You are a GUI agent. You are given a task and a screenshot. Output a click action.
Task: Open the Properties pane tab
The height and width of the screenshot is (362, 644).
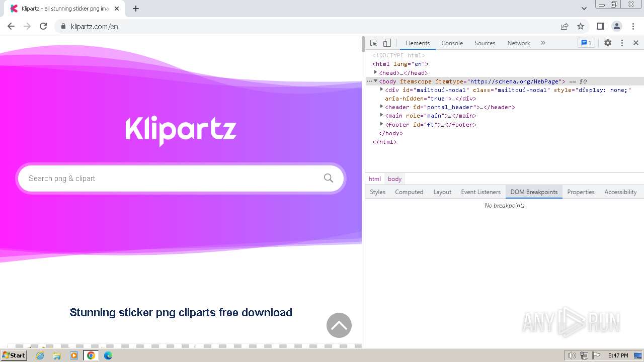pyautogui.click(x=581, y=192)
